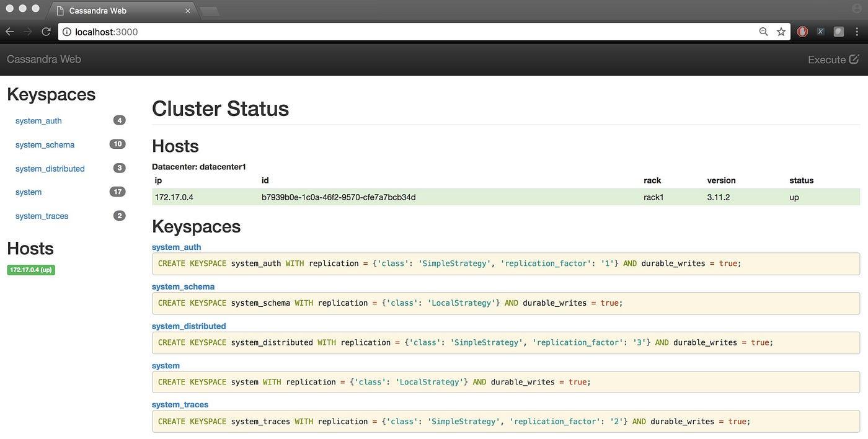This screenshot has height=439, width=868.
Task: Click the 'id' column header
Action: (x=265, y=180)
